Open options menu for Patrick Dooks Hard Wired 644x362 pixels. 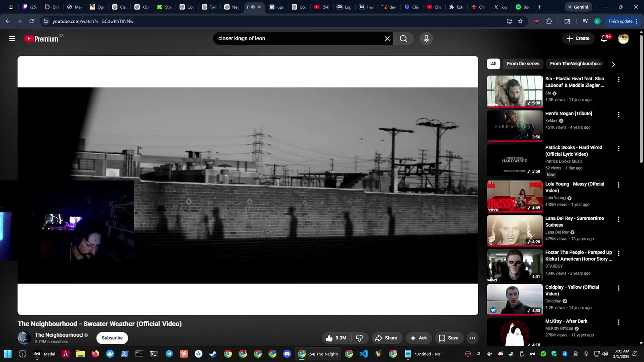coord(619,148)
